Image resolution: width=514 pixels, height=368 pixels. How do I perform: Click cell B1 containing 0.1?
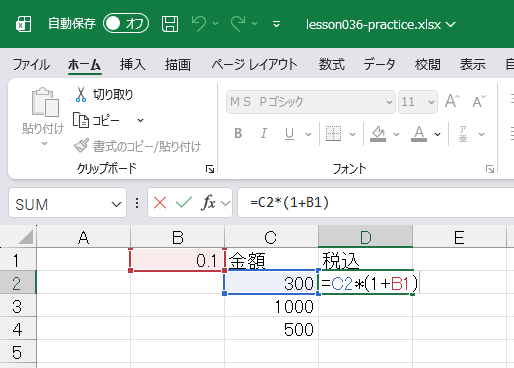click(177, 259)
